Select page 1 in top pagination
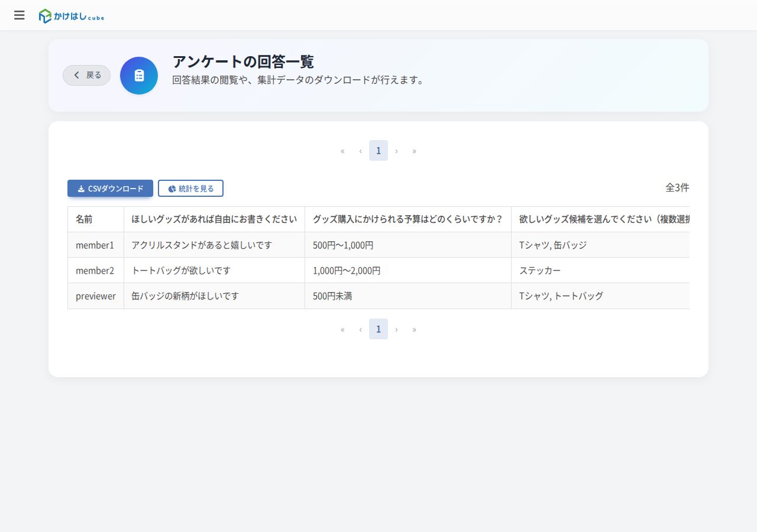757x532 pixels. coord(378,151)
